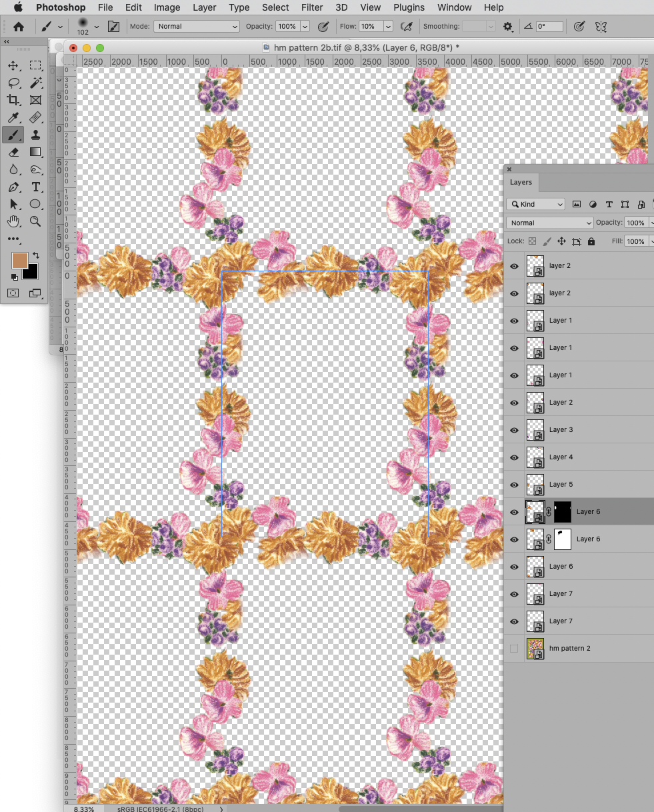Screen dimensions: 654x812
Task: Open the layer blend mode dropdown
Action: click(549, 223)
